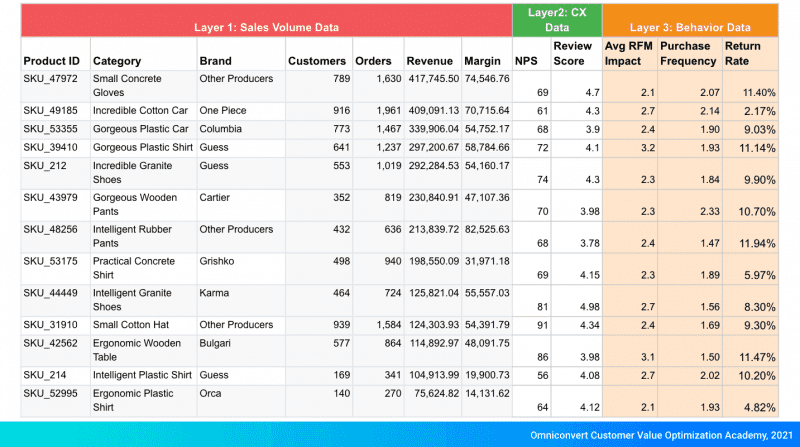This screenshot has width=800, height=447.
Task: Click the orange Layer 3: Behavior Data header
Action: click(690, 26)
